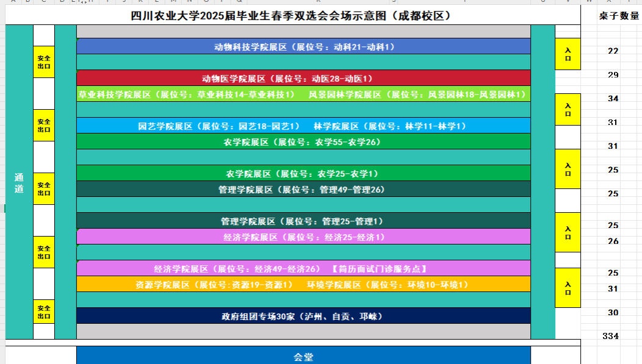
Task: Click the 桌子数量 header cell
Action: [619, 16]
